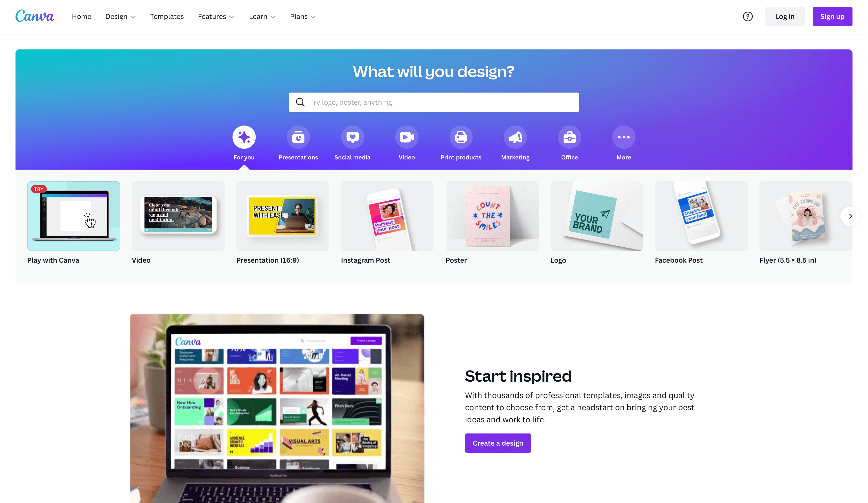The width and height of the screenshot is (868, 503).
Task: Expand the Design dropdown menu
Action: [x=119, y=16]
